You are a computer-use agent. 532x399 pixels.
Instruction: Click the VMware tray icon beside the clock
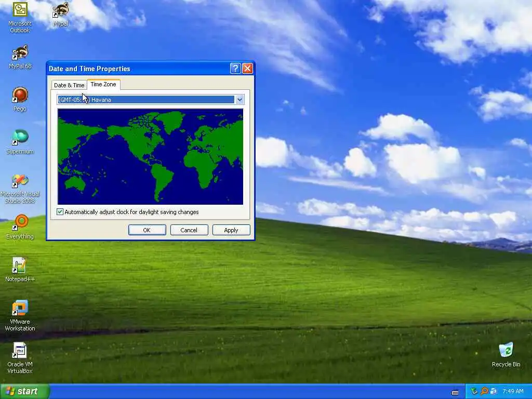pos(494,391)
